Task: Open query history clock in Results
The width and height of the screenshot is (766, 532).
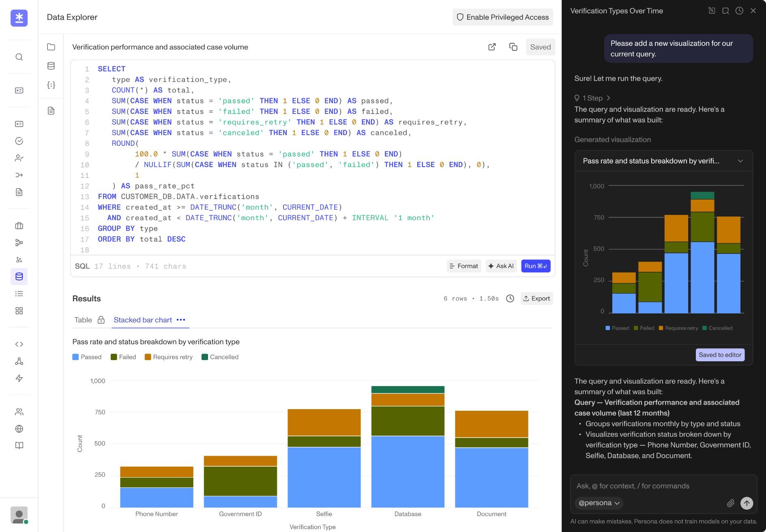Action: 510,298
